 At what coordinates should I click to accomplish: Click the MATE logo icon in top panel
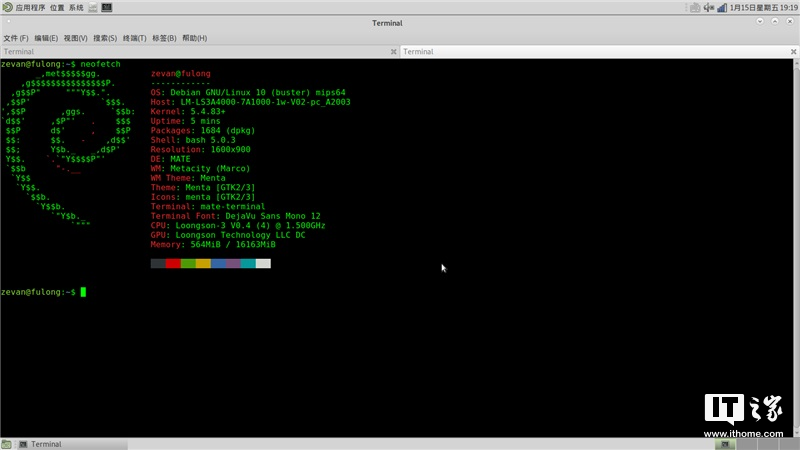(x=7, y=8)
